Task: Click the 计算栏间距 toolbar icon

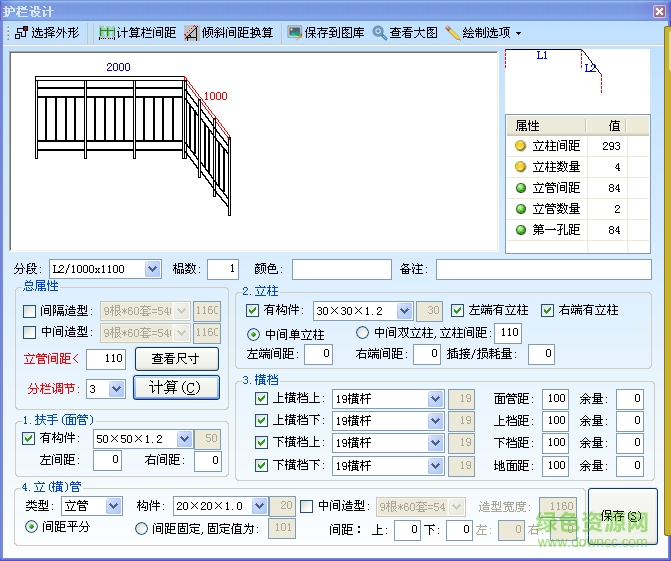Action: coord(106,33)
